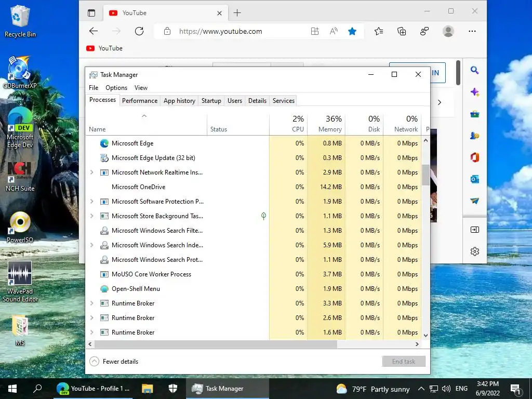Click the Edge refresh button
Image resolution: width=532 pixels, height=399 pixels.
[x=139, y=31]
